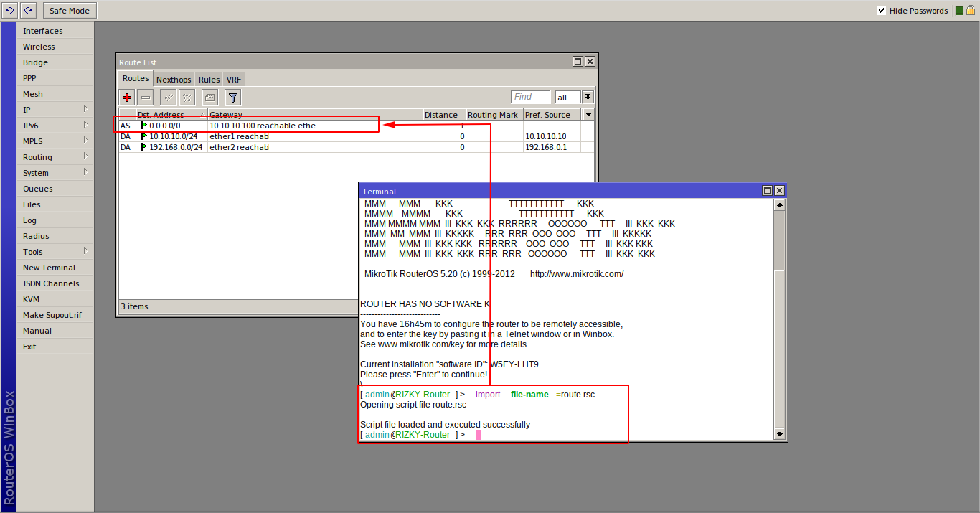Select the 192.168.0.0/24 route row
Viewport: 980px width, 513px height.
(356, 147)
